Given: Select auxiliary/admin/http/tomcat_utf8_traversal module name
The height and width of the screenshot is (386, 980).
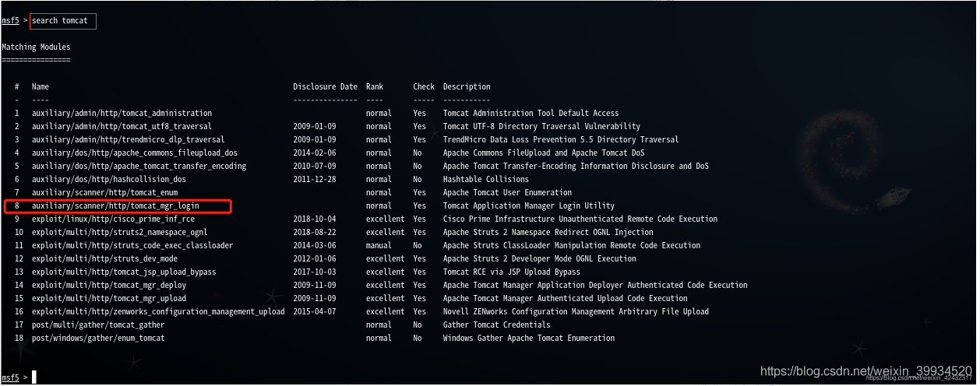Looking at the screenshot, I should [x=122, y=126].
